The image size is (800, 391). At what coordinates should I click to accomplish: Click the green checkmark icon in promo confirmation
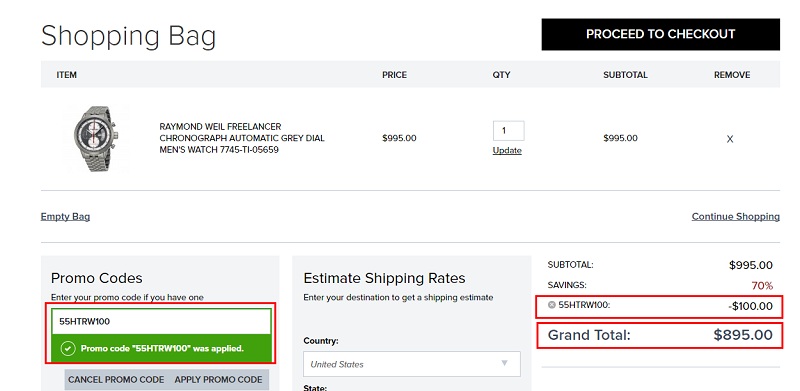click(x=68, y=349)
